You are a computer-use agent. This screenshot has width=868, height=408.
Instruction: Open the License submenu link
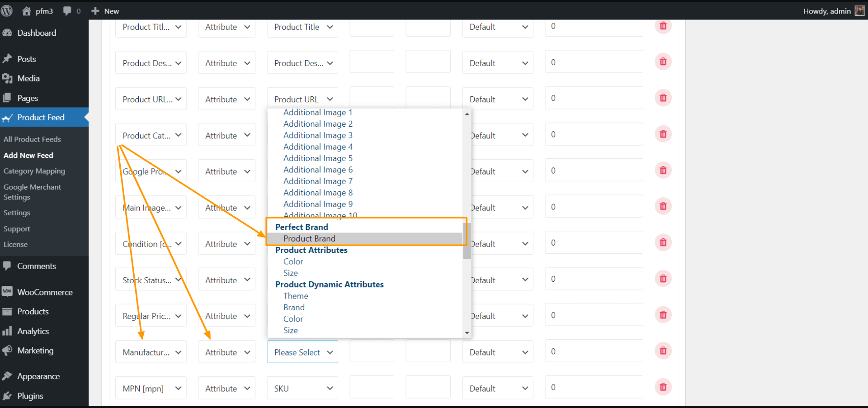(15, 244)
